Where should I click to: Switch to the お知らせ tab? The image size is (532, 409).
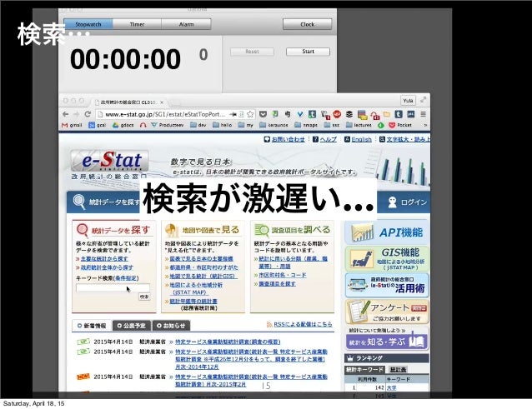pyautogui.click(x=171, y=326)
